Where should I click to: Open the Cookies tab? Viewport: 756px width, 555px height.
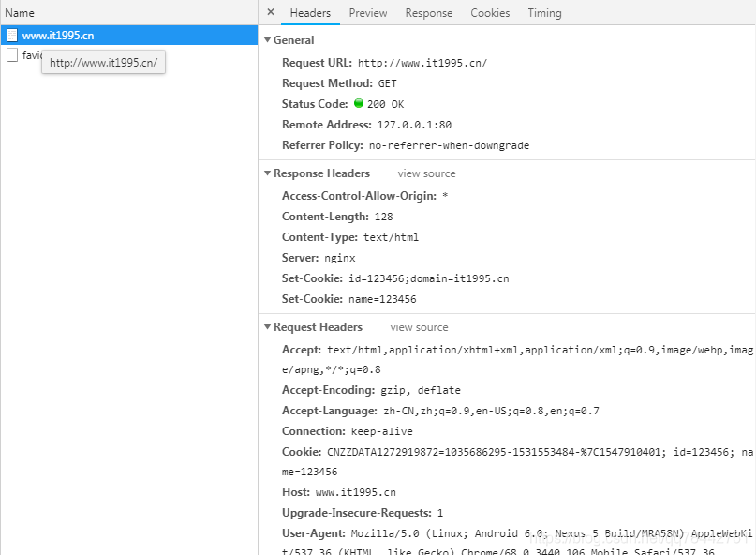click(x=490, y=13)
